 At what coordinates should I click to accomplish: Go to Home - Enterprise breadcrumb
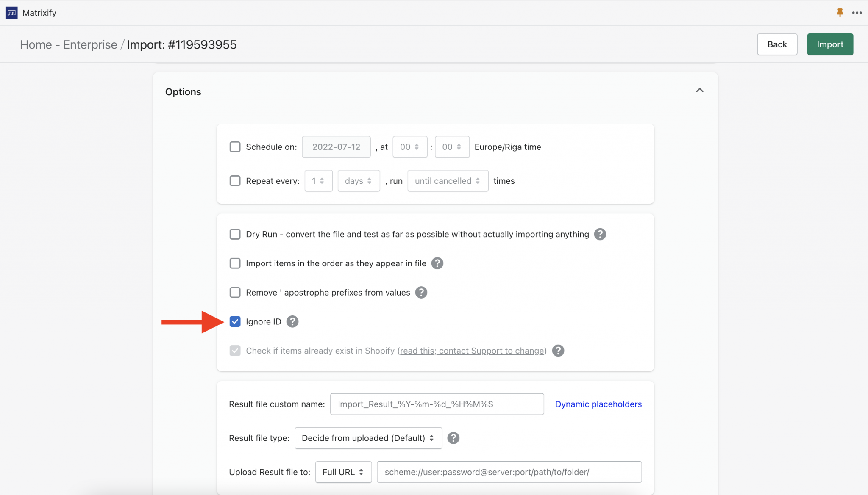coord(69,44)
